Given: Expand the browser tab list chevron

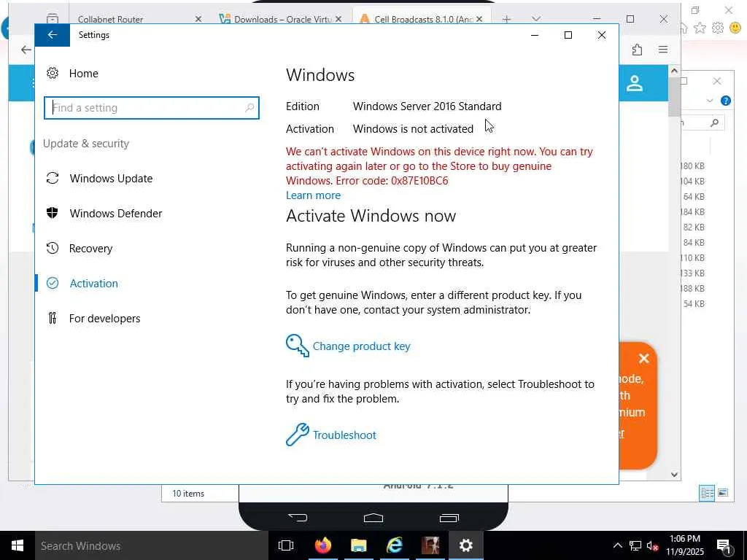Looking at the screenshot, I should pyautogui.click(x=536, y=19).
